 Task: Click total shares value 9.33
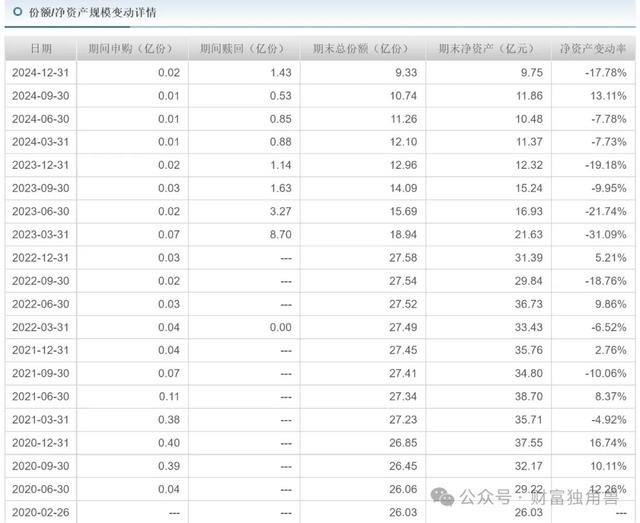click(x=406, y=73)
